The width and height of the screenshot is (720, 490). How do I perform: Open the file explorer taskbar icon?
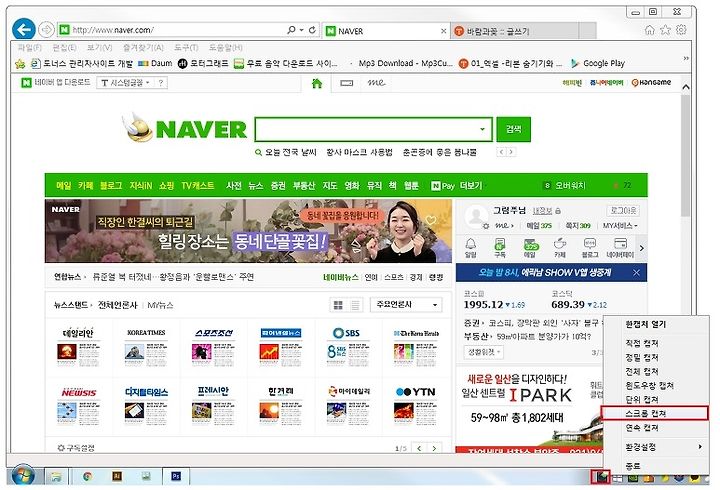(x=56, y=477)
